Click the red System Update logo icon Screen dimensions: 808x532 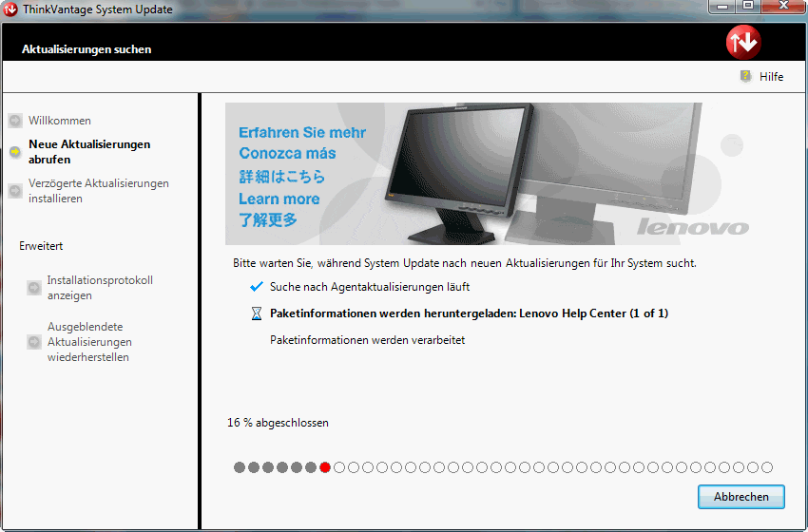tap(743, 42)
